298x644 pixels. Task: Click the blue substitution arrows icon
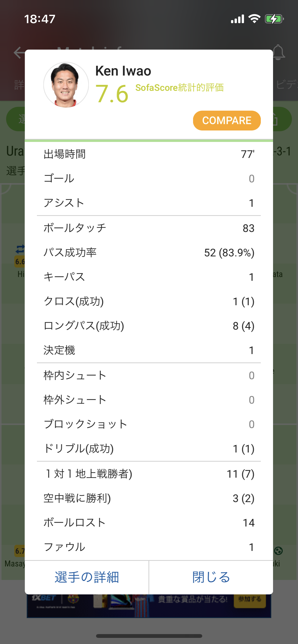[20, 249]
